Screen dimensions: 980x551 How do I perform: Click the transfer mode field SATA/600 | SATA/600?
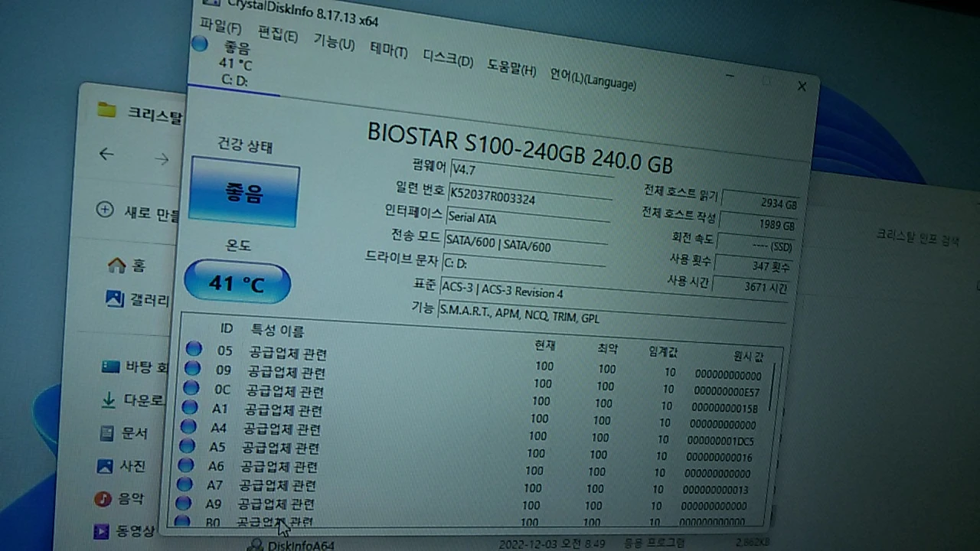tap(525, 245)
